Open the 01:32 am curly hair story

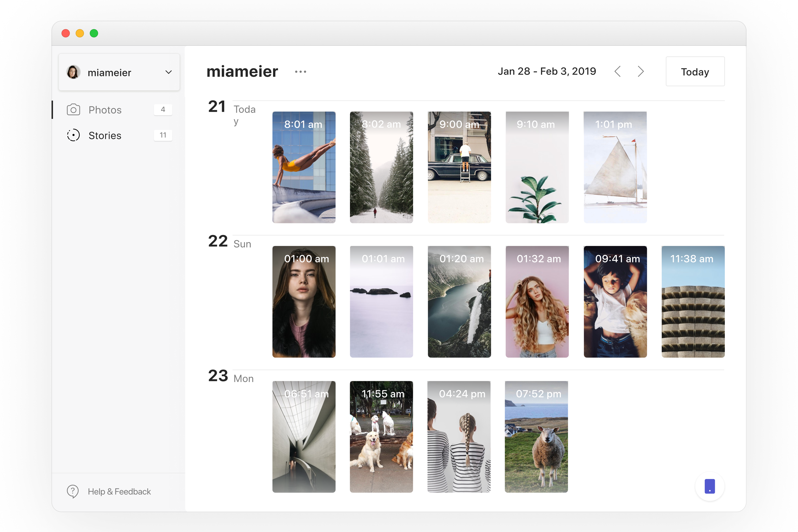point(537,302)
